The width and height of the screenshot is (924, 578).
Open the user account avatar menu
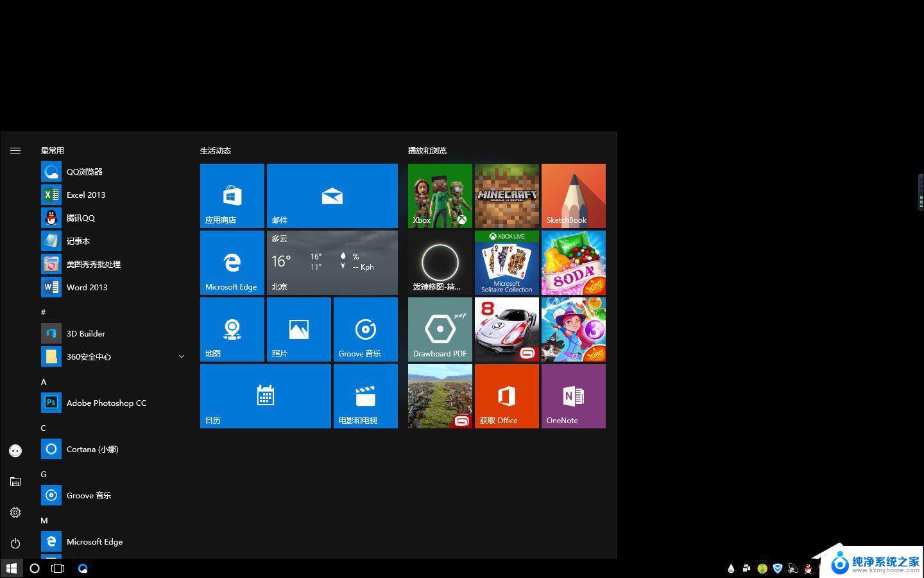coord(15,451)
